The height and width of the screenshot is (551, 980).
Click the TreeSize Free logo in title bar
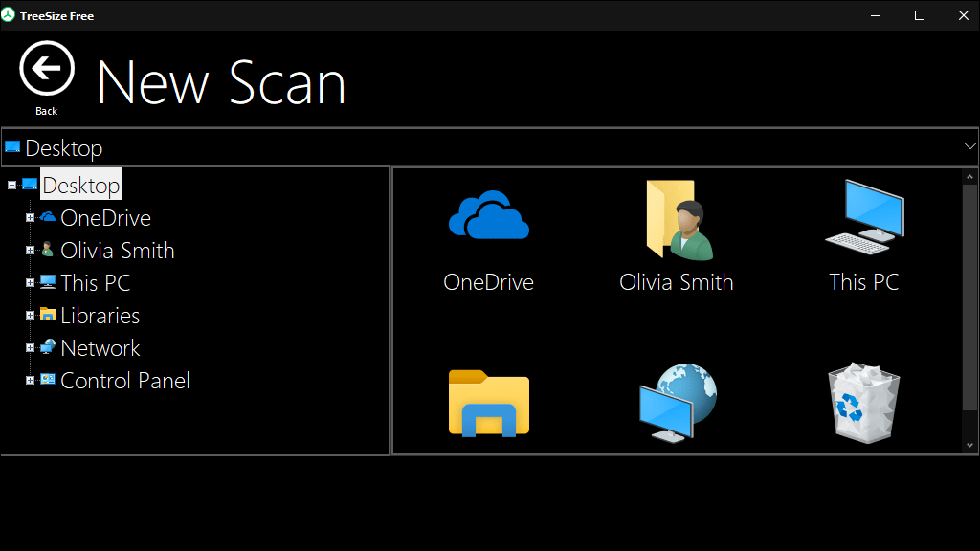pyautogui.click(x=8, y=15)
